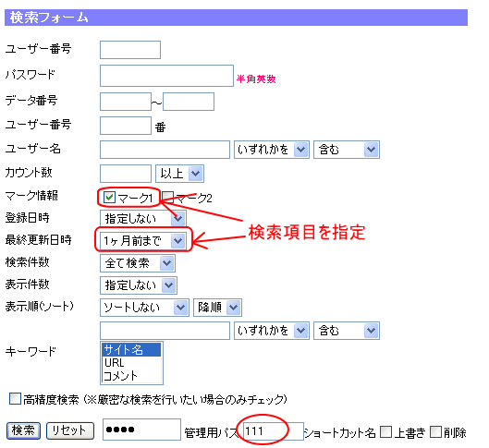Focus the パスワード input field

click(x=166, y=76)
